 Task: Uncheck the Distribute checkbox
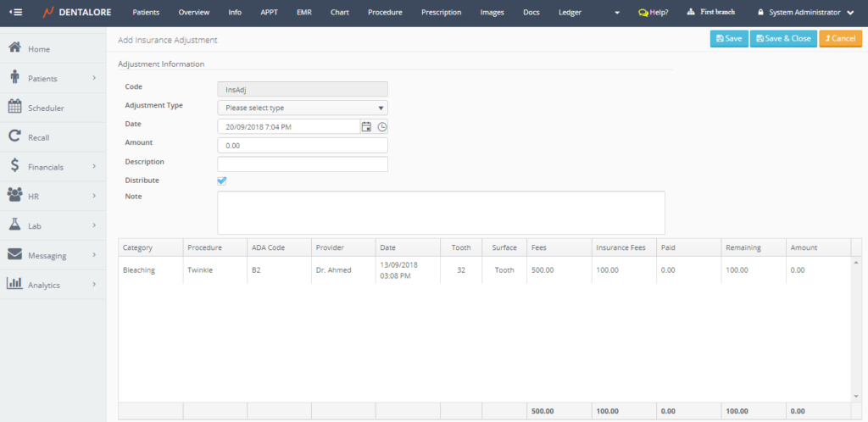click(222, 180)
